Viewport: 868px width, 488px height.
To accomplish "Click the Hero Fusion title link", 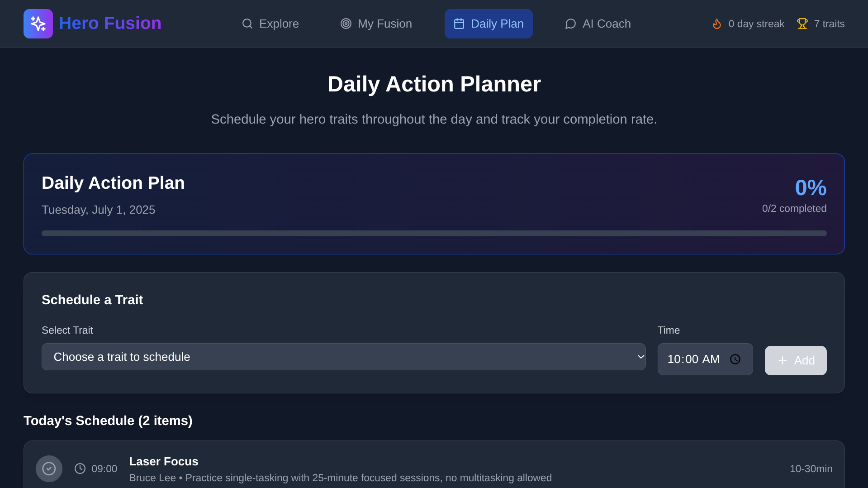I will click(x=110, y=23).
